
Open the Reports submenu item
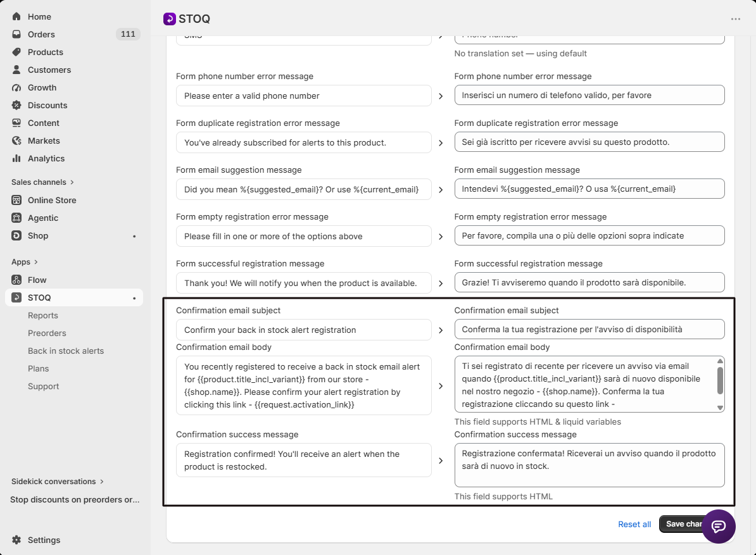tap(43, 316)
